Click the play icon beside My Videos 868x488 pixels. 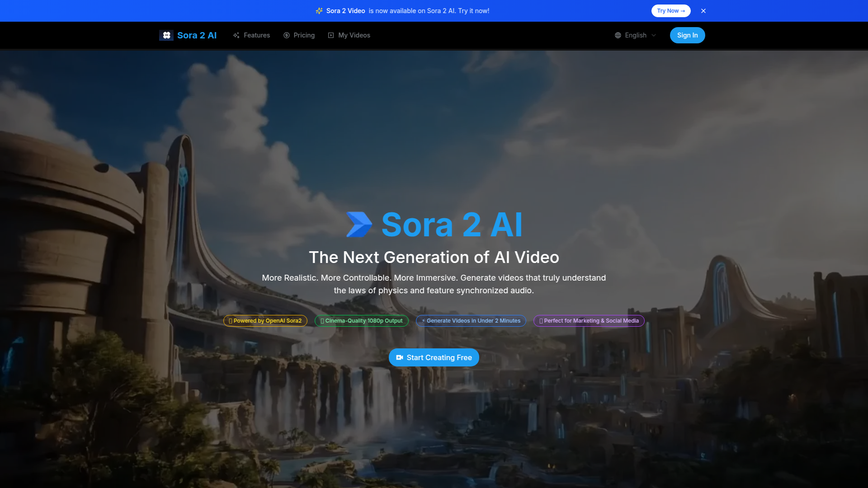pyautogui.click(x=331, y=35)
